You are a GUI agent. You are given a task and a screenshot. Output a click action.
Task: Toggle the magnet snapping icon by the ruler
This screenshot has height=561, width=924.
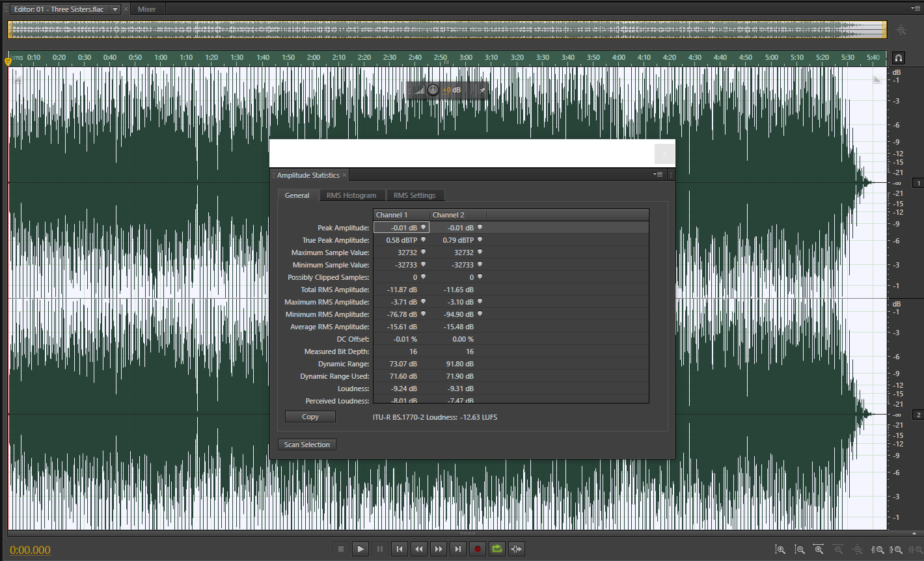pos(899,58)
